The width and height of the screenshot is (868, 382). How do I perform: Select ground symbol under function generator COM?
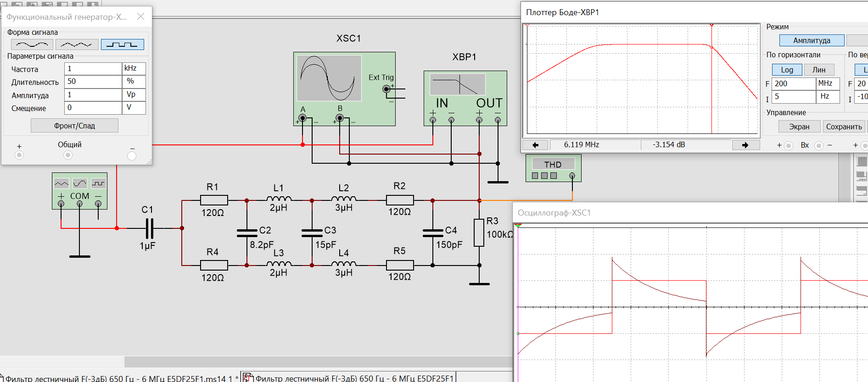(x=79, y=256)
